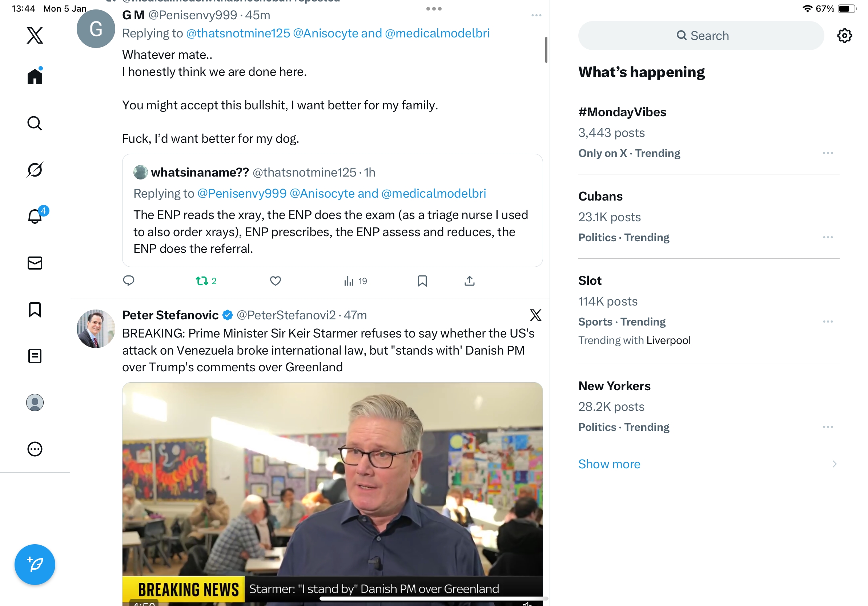Open more options for #MondayVibes trend
The height and width of the screenshot is (606, 868).
828,153
